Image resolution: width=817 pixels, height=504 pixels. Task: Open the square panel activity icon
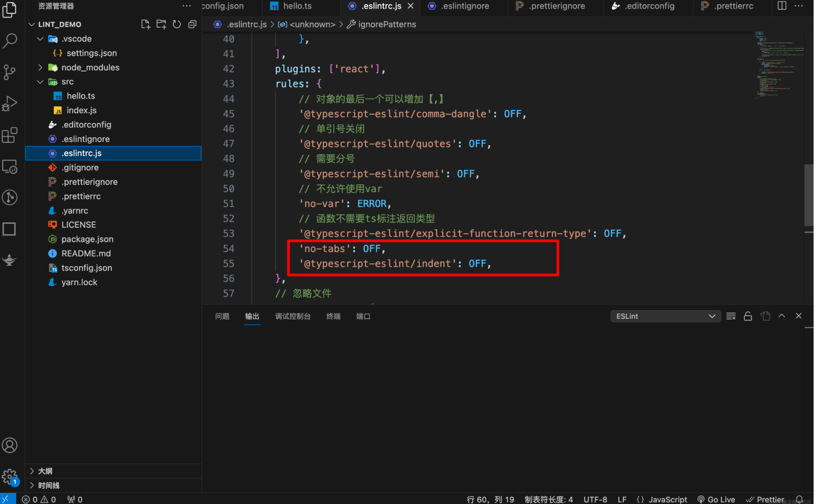(x=9, y=229)
